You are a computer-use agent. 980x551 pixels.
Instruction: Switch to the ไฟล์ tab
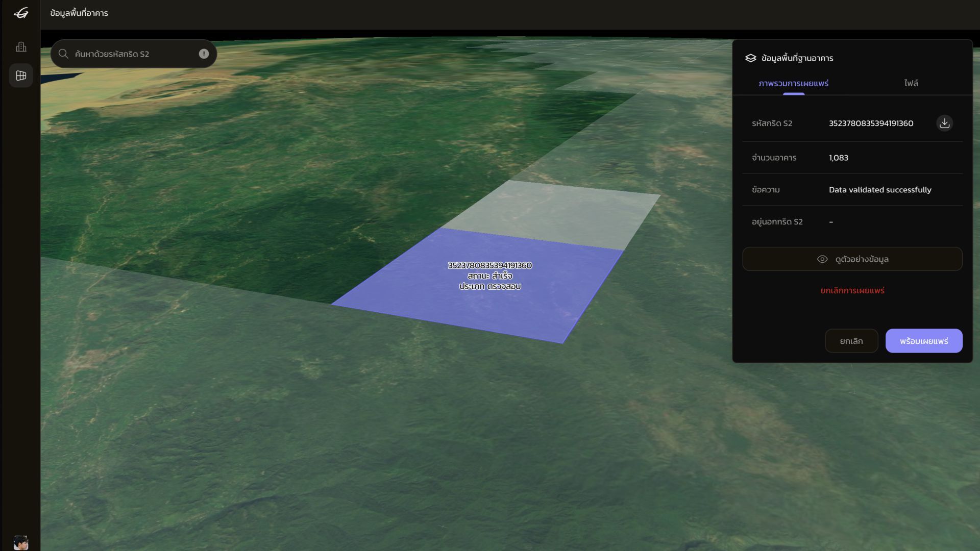click(911, 83)
